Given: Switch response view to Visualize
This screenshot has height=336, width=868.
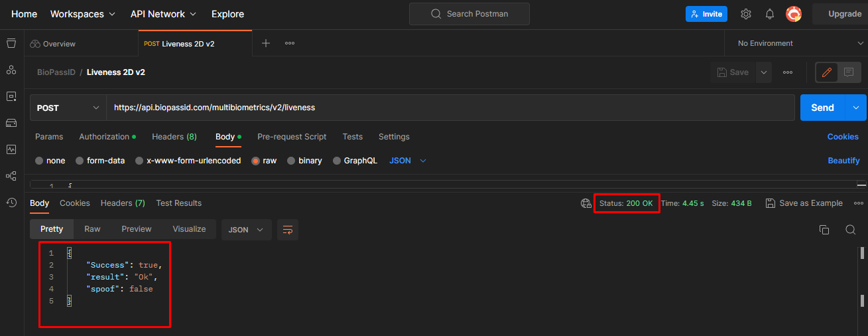Looking at the screenshot, I should (189, 229).
